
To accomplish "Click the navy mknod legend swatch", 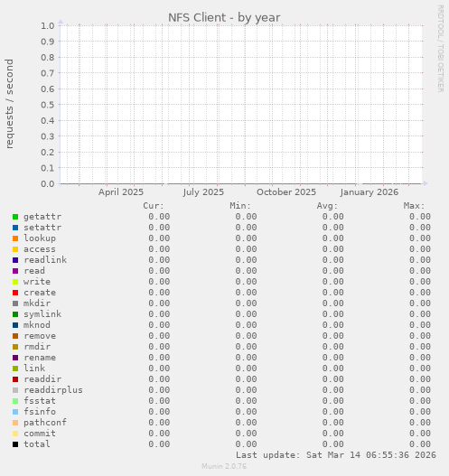I will click(15, 325).
